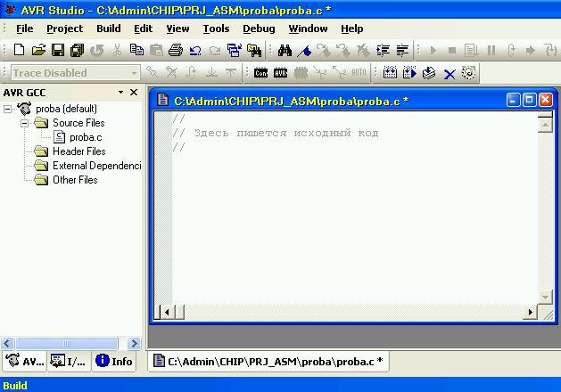Open file using the folder icon
Viewport: 561px width, 392px height.
(x=38, y=50)
